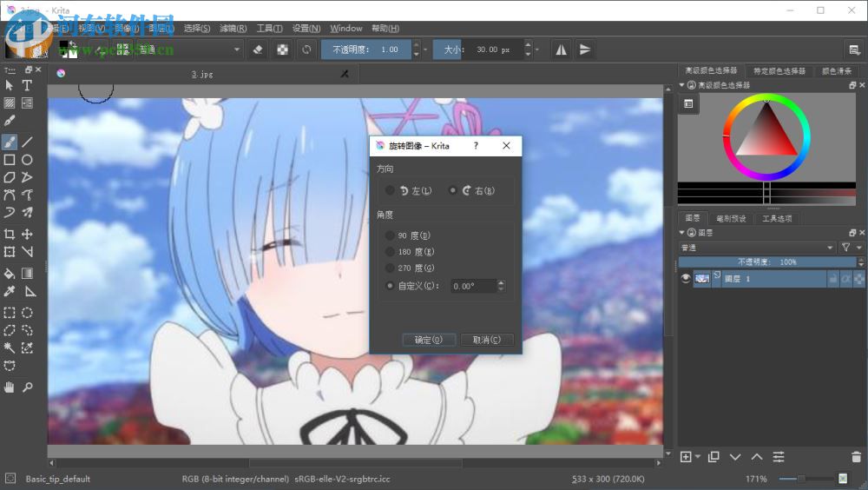Click horizontal mirror tool icon
The width and height of the screenshot is (868, 490).
[561, 50]
